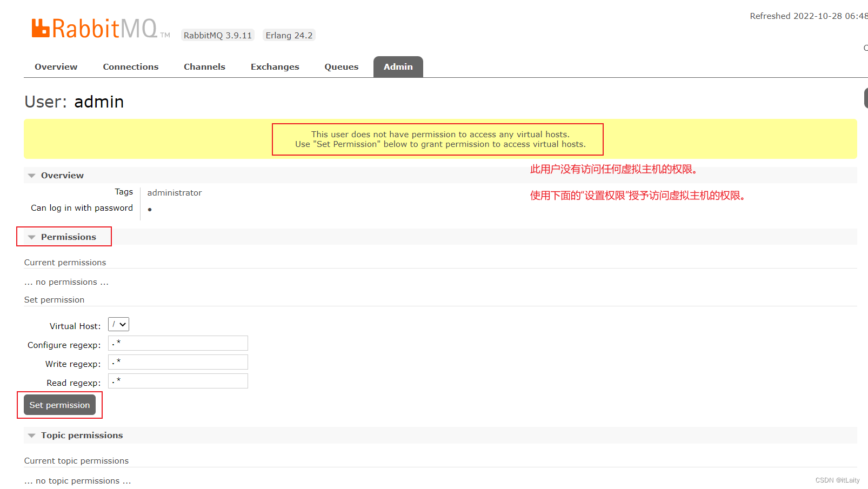Image resolution: width=868 pixels, height=489 pixels.
Task: Click the 'User: admin' page title
Action: 74,102
